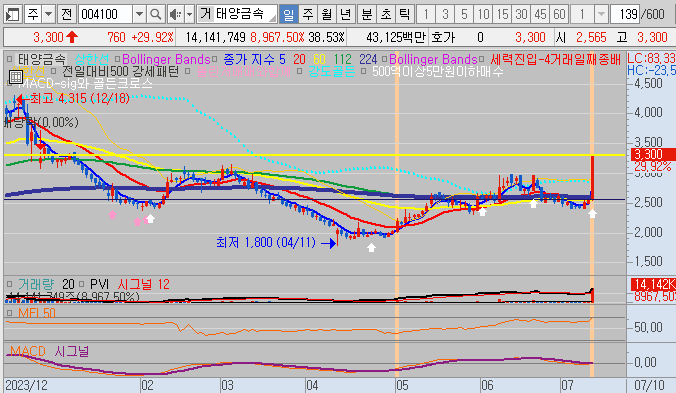Click the white arrow signal marker near 최저
This screenshot has width=676, height=393.
pyautogui.click(x=371, y=247)
